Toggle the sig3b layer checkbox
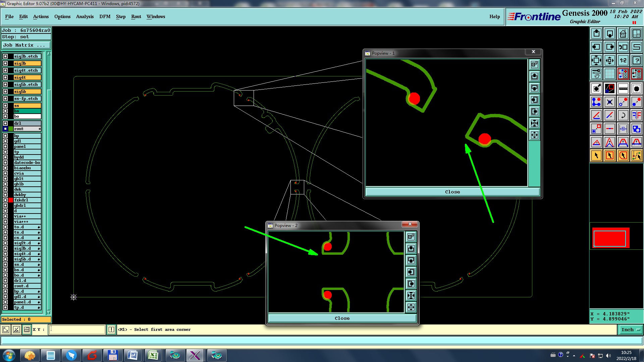The image size is (644, 362). 5,63
